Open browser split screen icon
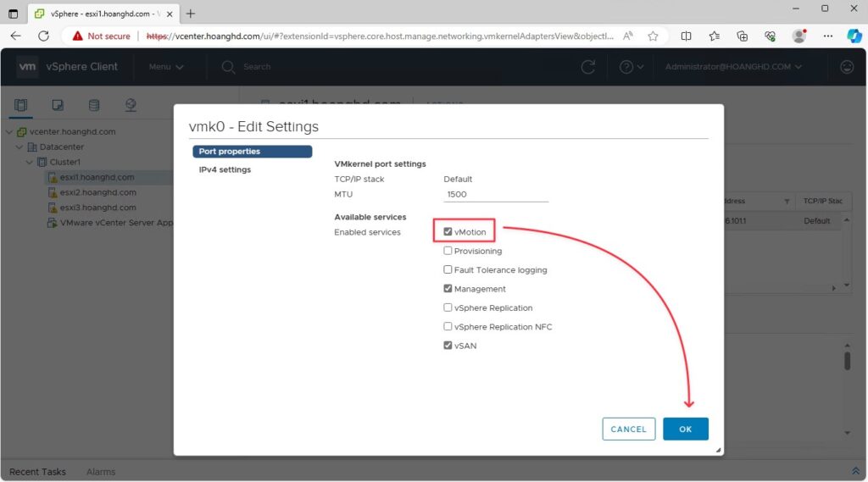This screenshot has height=482, width=868. (x=686, y=36)
